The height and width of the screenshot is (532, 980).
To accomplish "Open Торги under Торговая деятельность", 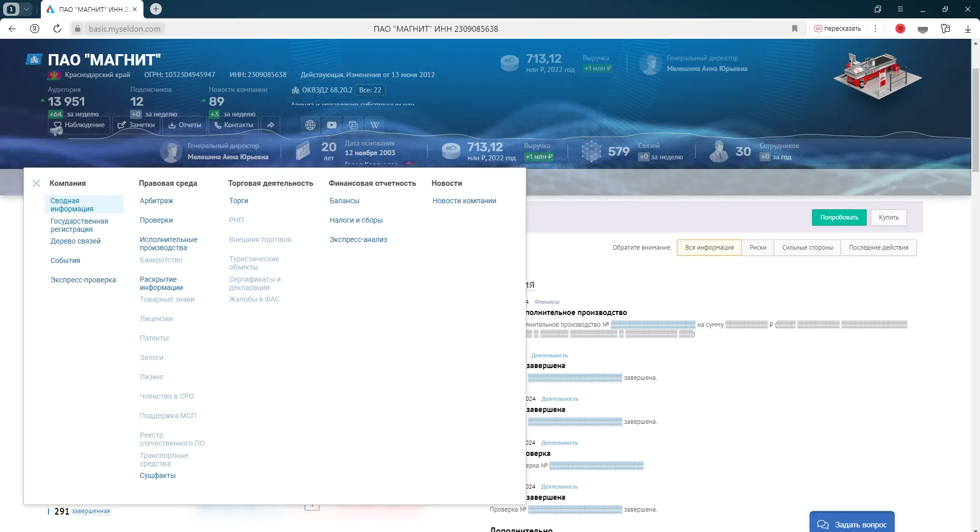I will (x=238, y=201).
